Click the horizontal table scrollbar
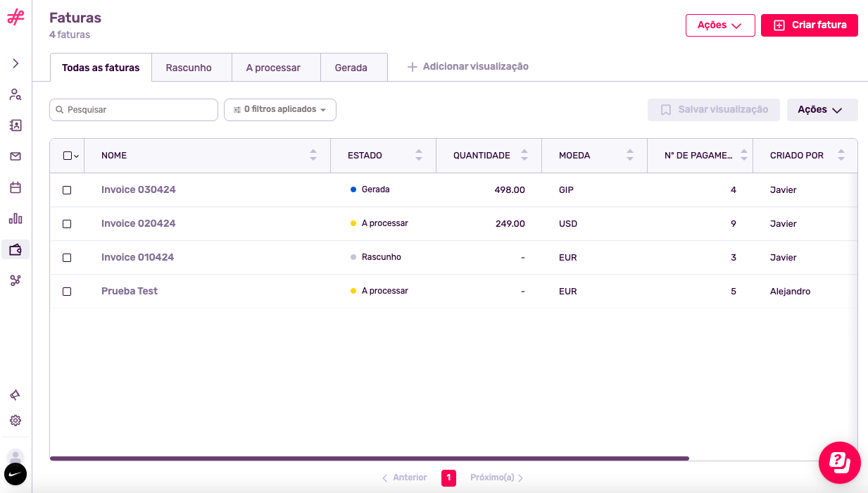 tap(370, 458)
